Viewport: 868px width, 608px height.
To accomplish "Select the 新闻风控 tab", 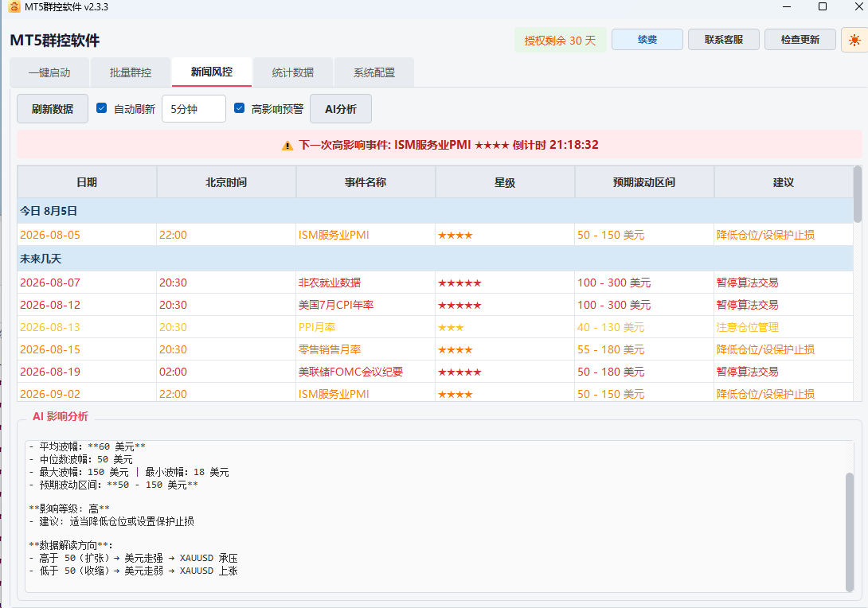I will [x=212, y=72].
